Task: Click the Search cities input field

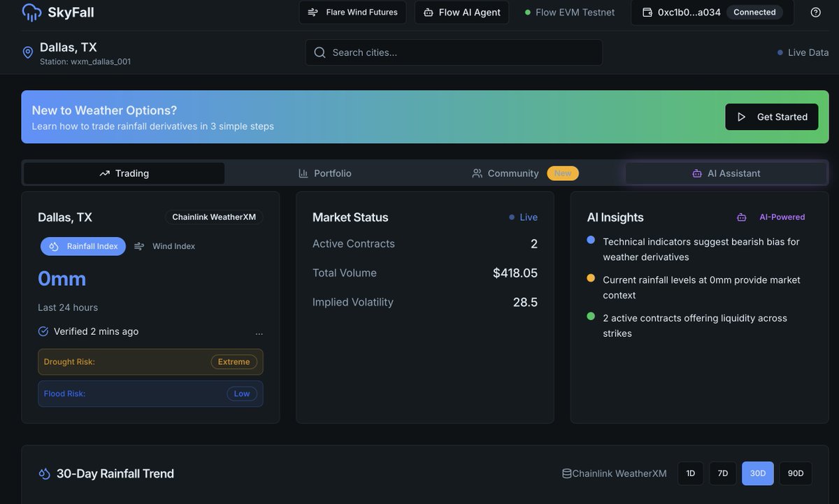Action: 454,52
